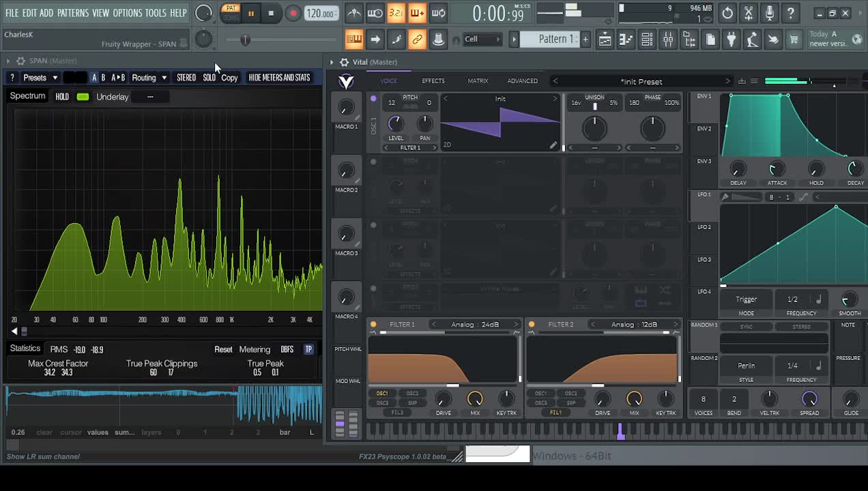The width and height of the screenshot is (868, 491).
Task: Go to next Vital preset arrow
Action: (x=727, y=81)
